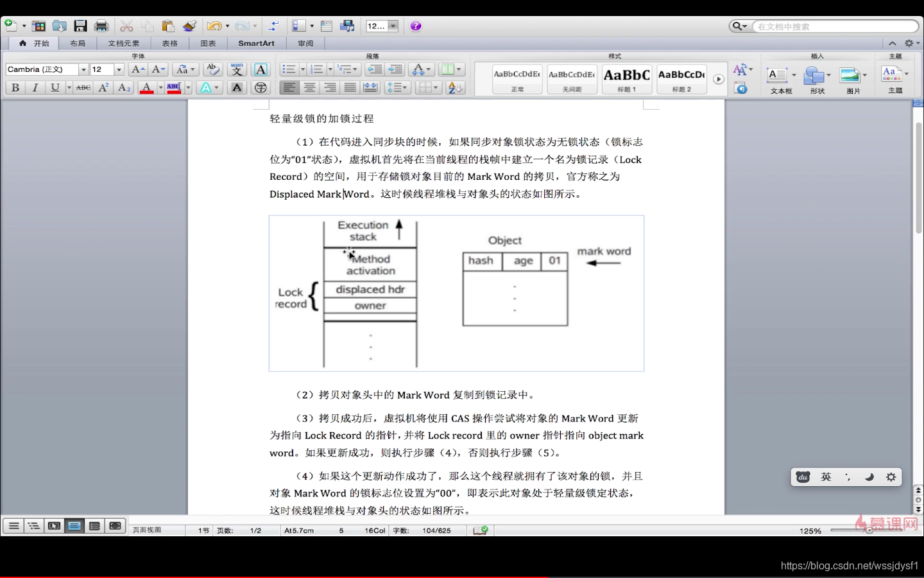Cut selection with the scissors icon
The height and width of the screenshot is (578, 924).
point(126,26)
